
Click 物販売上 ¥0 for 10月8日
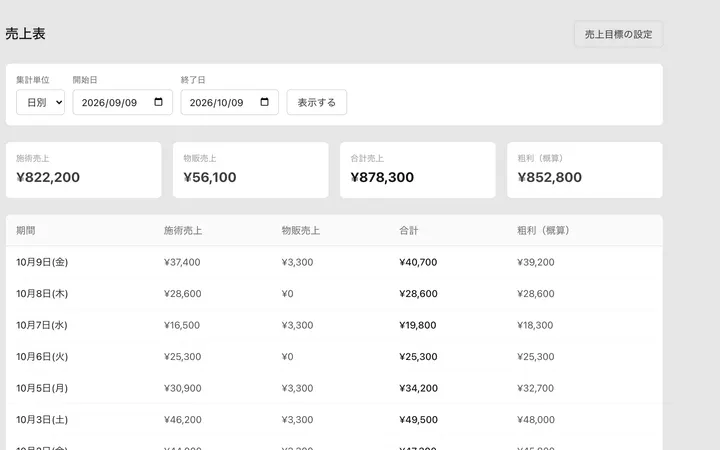point(287,294)
